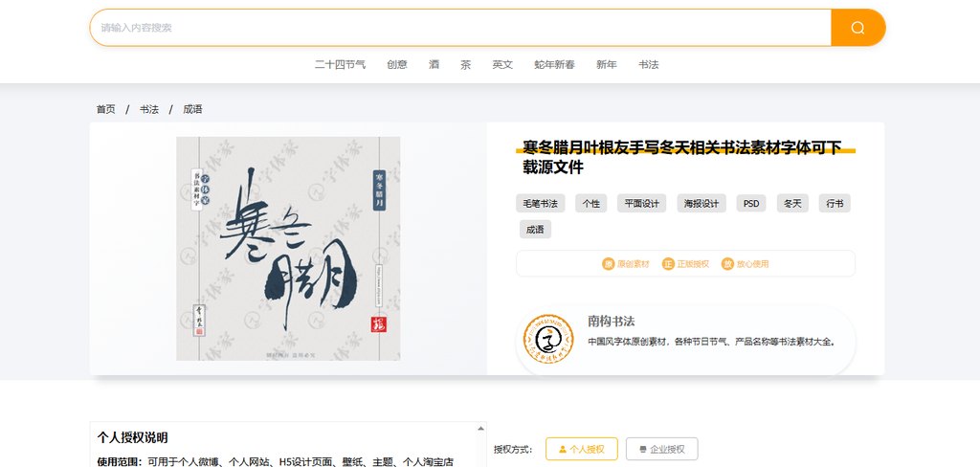
Task: Click the orange search magnifier button
Action: 857,28
